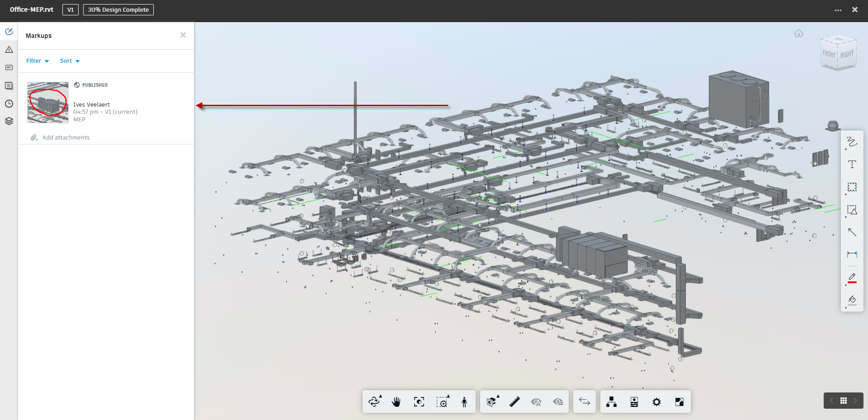Viewport: 868px width, 420px height.
Task: Pick the cloud markup tool
Action: [852, 187]
